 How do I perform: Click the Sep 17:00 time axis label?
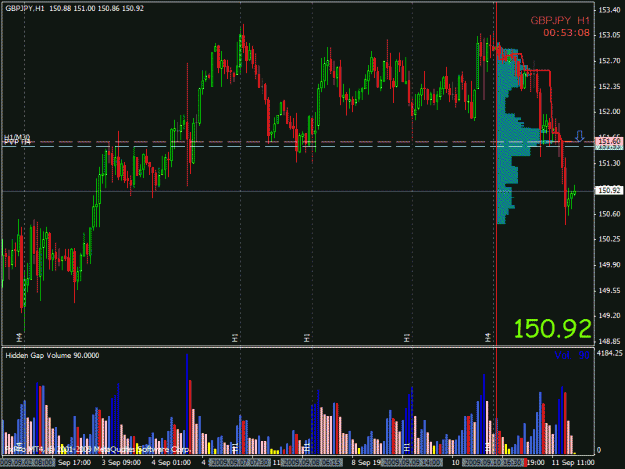74,463
